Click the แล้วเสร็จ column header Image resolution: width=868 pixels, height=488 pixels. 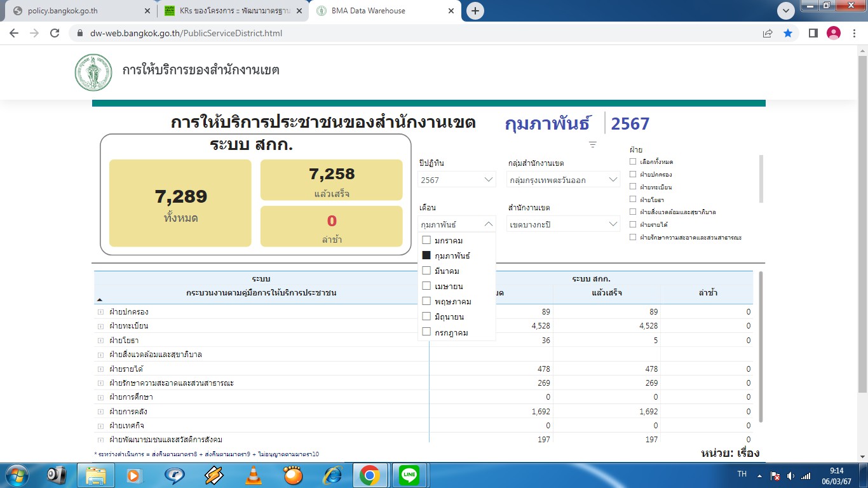(x=606, y=293)
